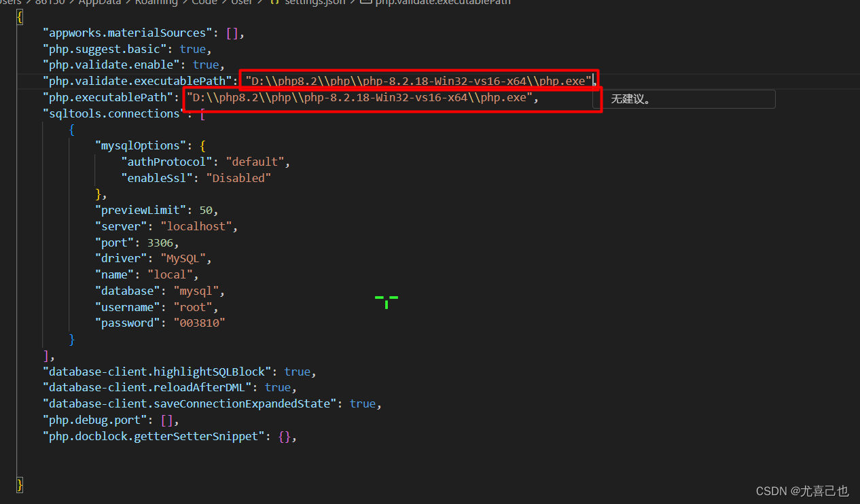This screenshot has width=860, height=504.
Task: Place cursor in php.validate.executablePath path value
Action: [x=418, y=81]
